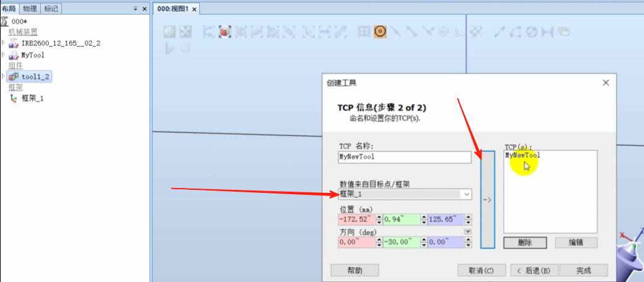This screenshot has height=282, width=644.
Task: Toggle the snap local origin icon
Action: coord(459,32)
